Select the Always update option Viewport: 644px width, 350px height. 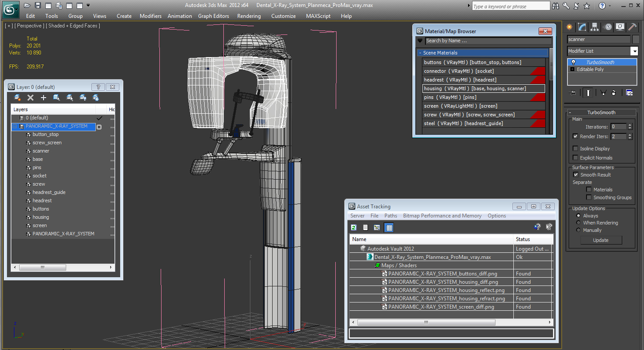point(578,216)
